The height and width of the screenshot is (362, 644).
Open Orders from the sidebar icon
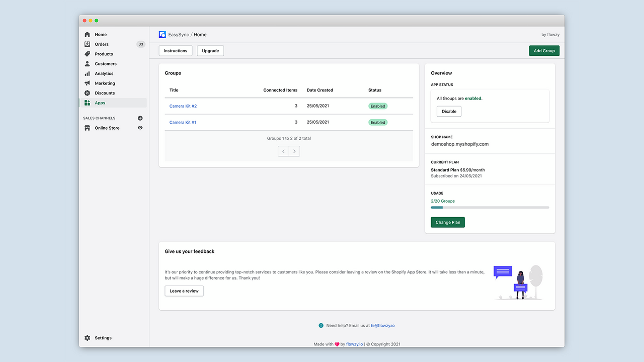coord(87,44)
